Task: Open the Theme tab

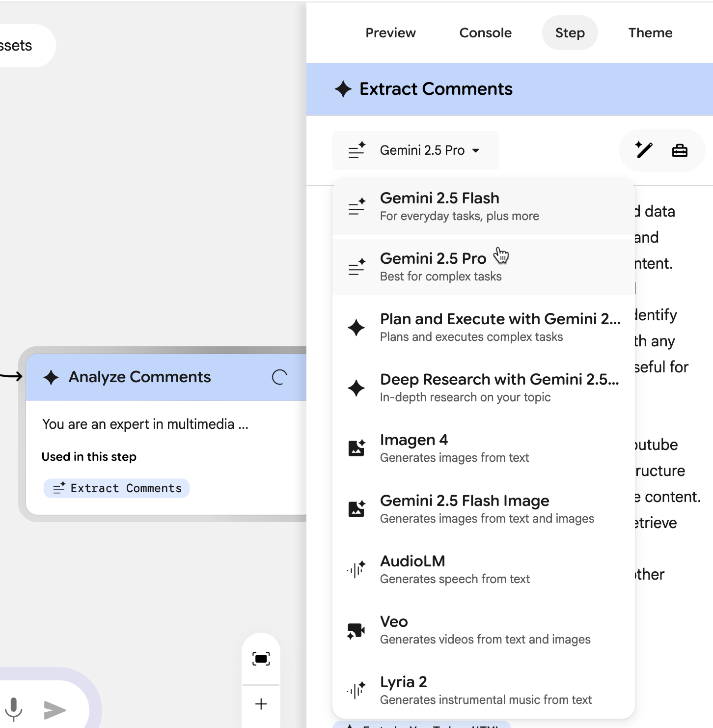Action: [x=650, y=33]
